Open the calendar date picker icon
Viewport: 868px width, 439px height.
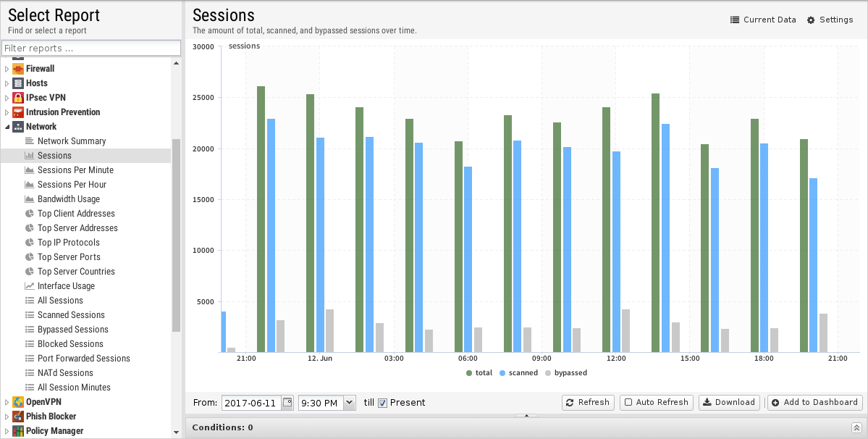(287, 403)
